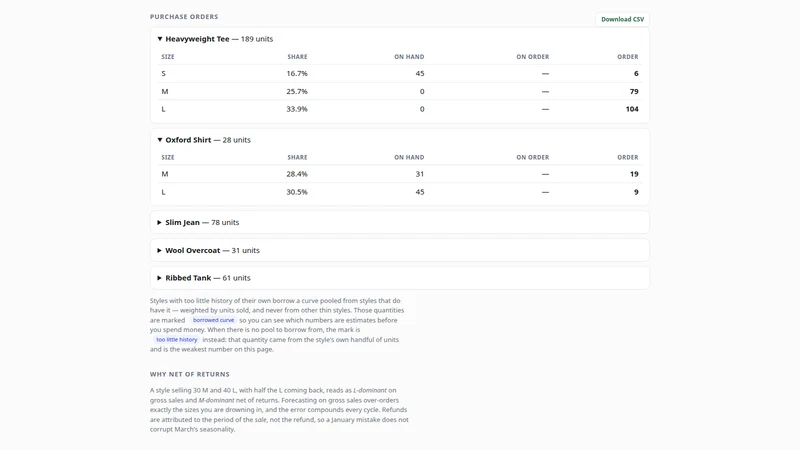Select the Heavyweight Tee size S order 6
This screenshot has width=800, height=450.
pos(636,73)
